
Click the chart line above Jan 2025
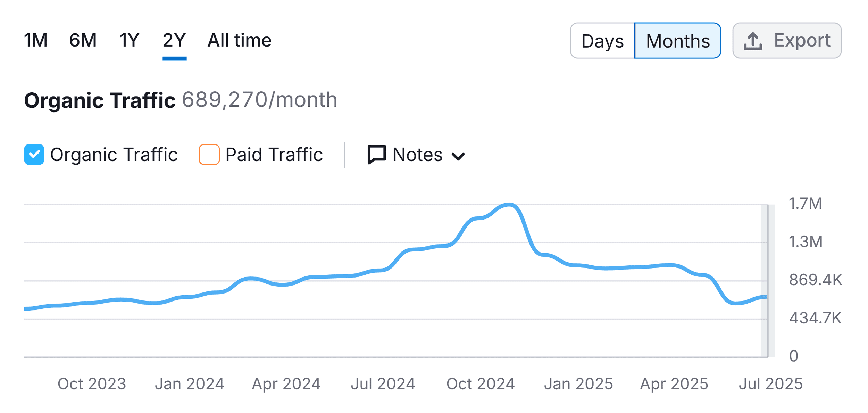coord(578,265)
